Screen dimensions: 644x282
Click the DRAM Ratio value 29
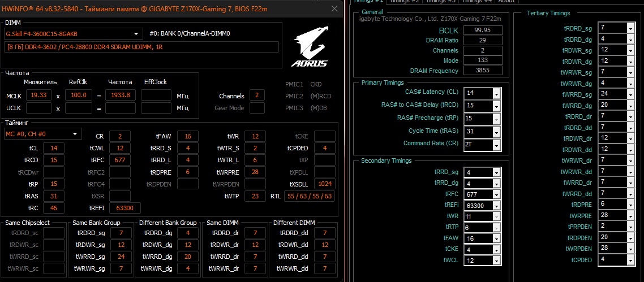483,40
